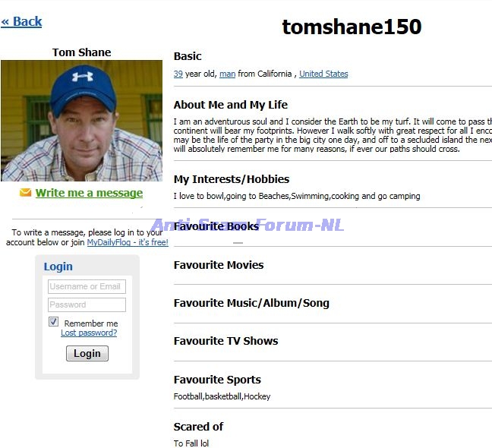The image size is (492, 448).
Task: Click the Favourite Books section heading
Action: tap(216, 226)
